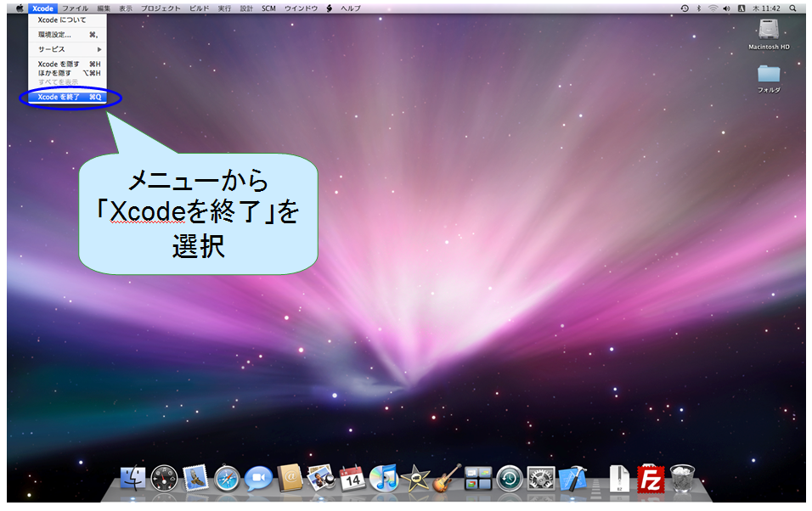Open Time Machine in the Dock
Viewport: 812px width, 511px height.
(510, 479)
